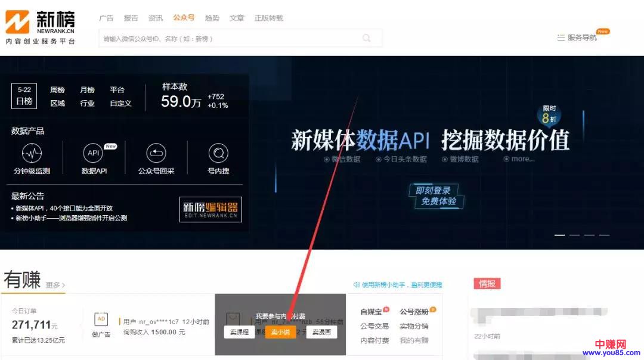The height and width of the screenshot is (360, 644).
Task: Expand 更多 next to 有赚
Action: [55, 285]
